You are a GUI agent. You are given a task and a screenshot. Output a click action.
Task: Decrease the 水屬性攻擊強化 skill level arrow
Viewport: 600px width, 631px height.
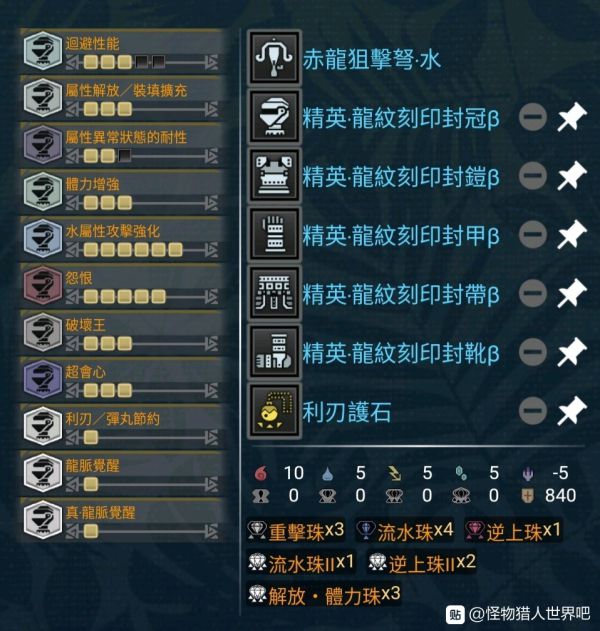(72, 250)
